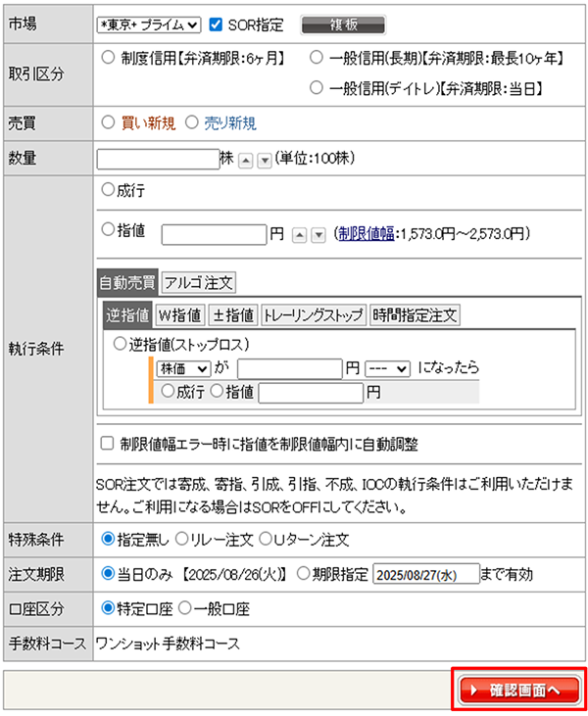Click the quantity decrease arrow stepper
Screen dimensions: 588x716
pos(264,160)
